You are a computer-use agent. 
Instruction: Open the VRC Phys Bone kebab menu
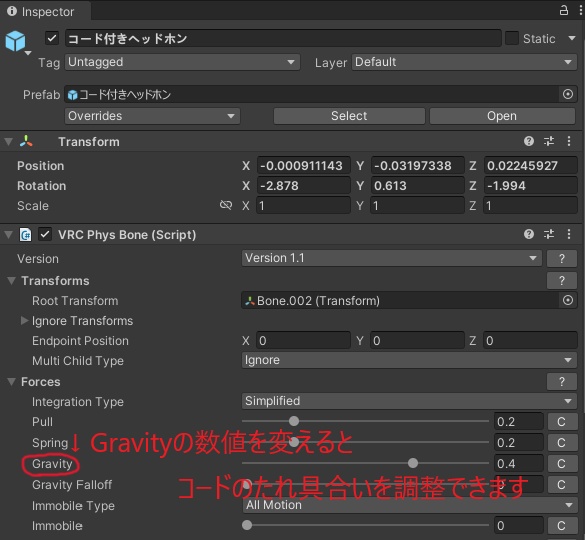[x=569, y=234]
